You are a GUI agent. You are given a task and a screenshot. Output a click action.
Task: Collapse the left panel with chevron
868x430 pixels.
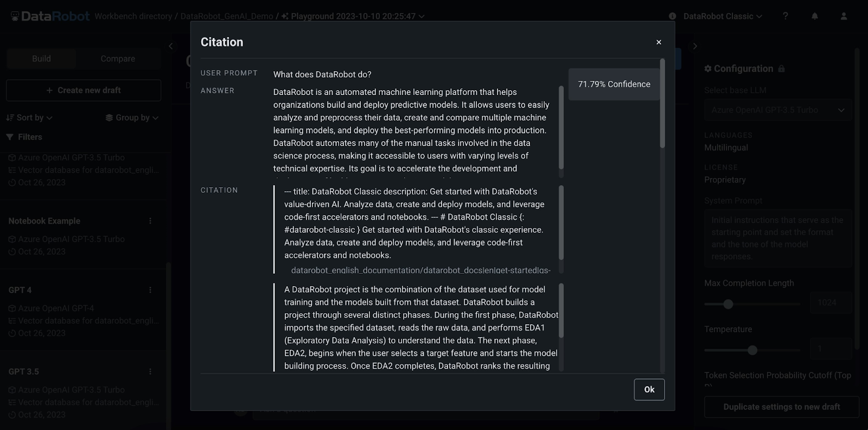171,46
